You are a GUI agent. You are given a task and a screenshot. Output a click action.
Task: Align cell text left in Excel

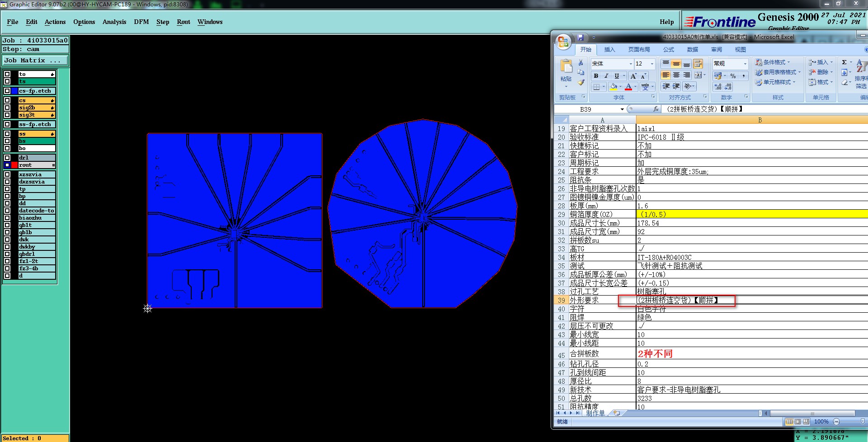tap(666, 75)
